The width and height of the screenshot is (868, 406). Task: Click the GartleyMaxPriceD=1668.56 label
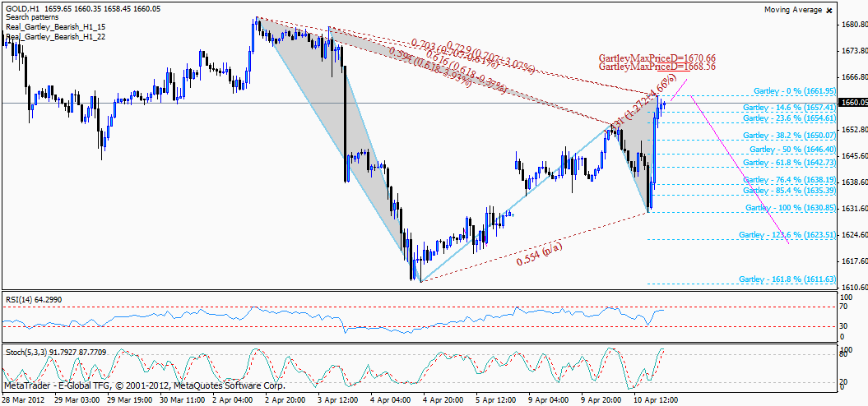pos(657,67)
